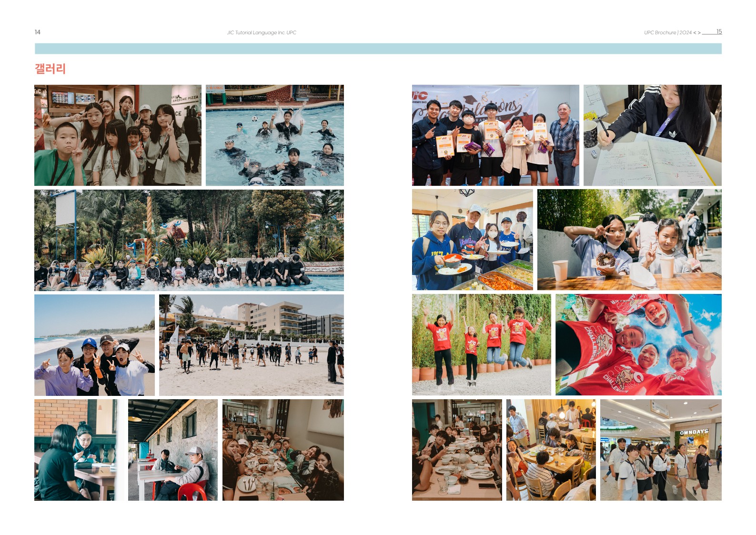Image resolution: width=756 pixels, height=535 pixels.
Task: Select the 갤러리 gallery heading
Action: [50, 69]
